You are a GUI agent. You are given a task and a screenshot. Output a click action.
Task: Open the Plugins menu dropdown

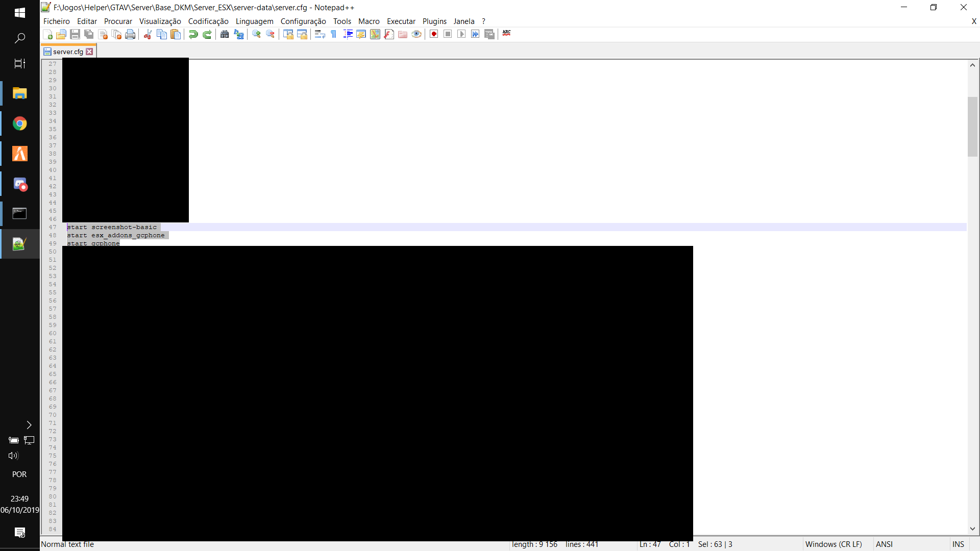pos(434,21)
